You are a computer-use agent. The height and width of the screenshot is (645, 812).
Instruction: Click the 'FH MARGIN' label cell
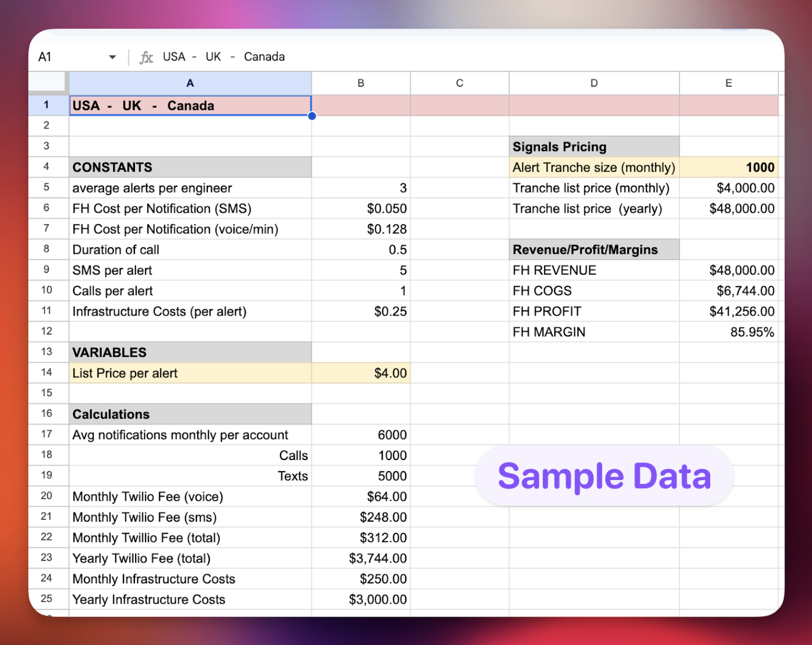click(x=594, y=332)
